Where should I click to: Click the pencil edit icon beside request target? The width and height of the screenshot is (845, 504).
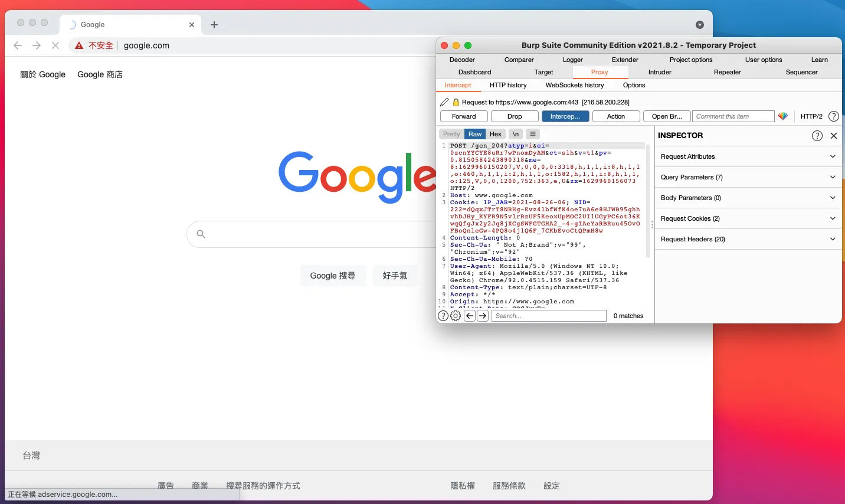tap(444, 102)
